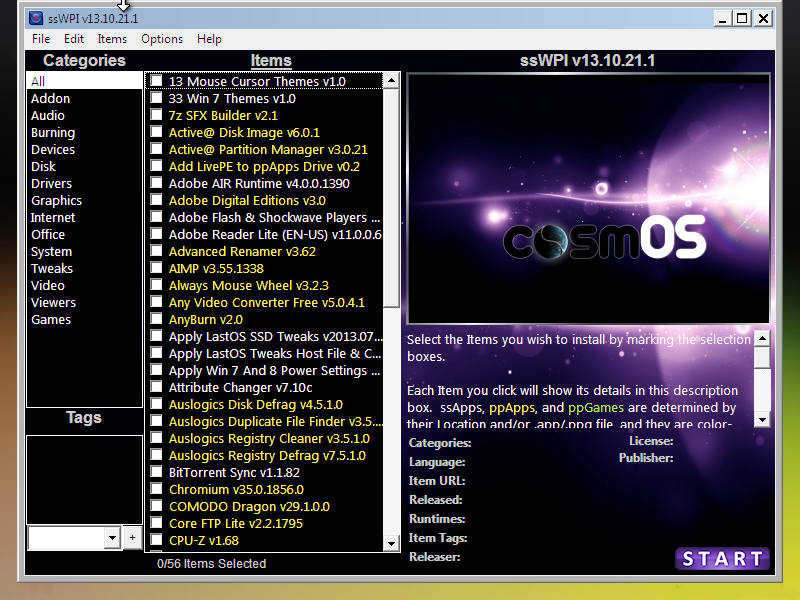
Task: Check the Core FTP Lite checkbox
Action: (156, 523)
